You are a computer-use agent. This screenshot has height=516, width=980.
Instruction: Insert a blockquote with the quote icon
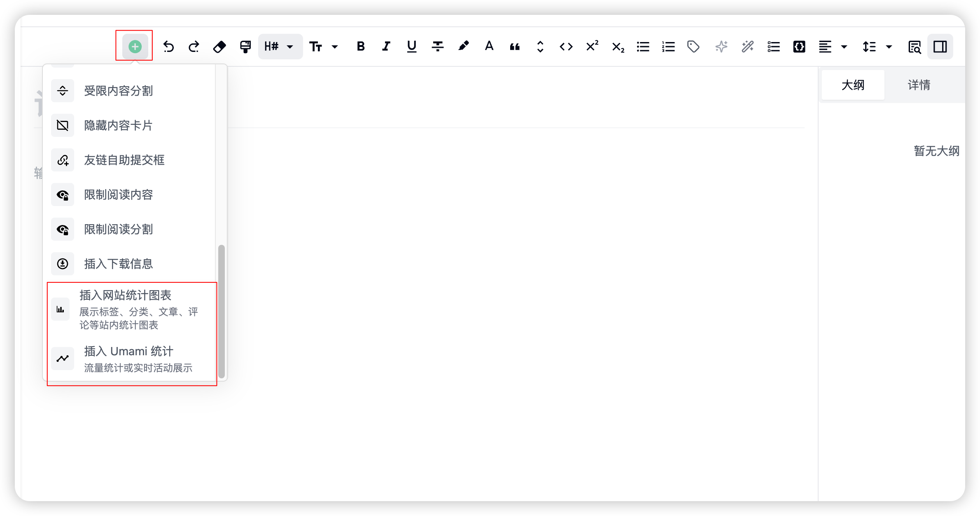tap(515, 47)
